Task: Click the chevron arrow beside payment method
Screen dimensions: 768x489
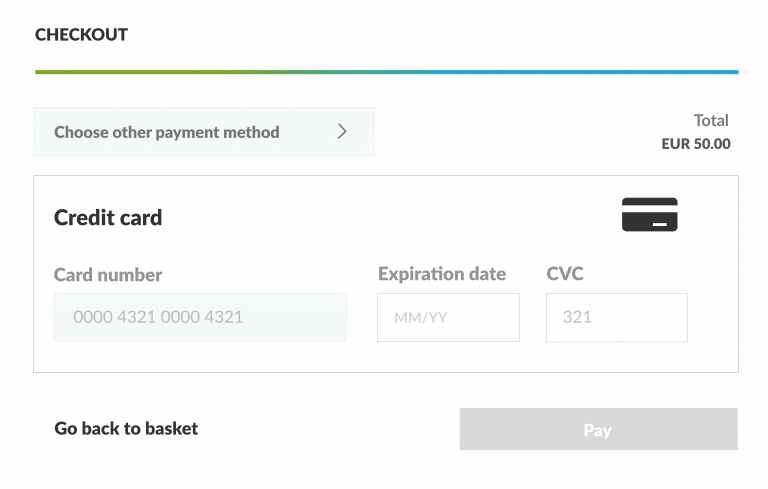Action: pos(342,131)
